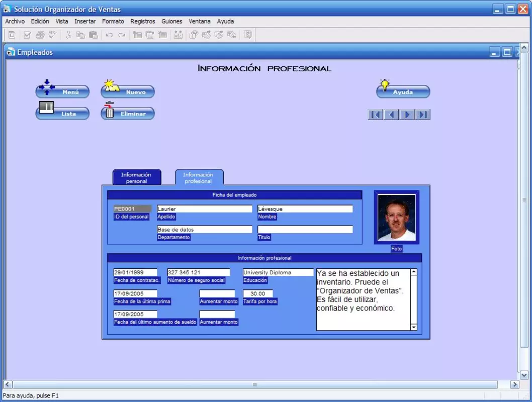The width and height of the screenshot is (532, 402).
Task: Click the Departamento field
Action: coord(205,230)
